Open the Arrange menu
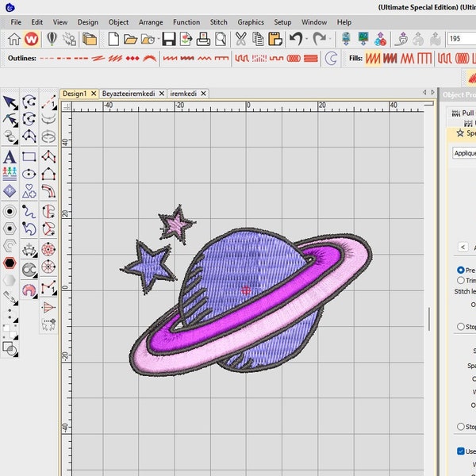The image size is (476, 476). point(151,22)
